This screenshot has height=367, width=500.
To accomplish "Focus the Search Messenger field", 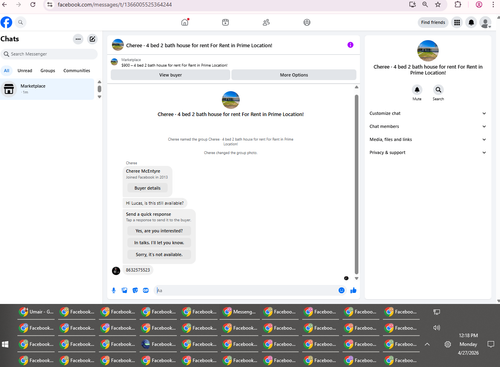I will click(49, 54).
